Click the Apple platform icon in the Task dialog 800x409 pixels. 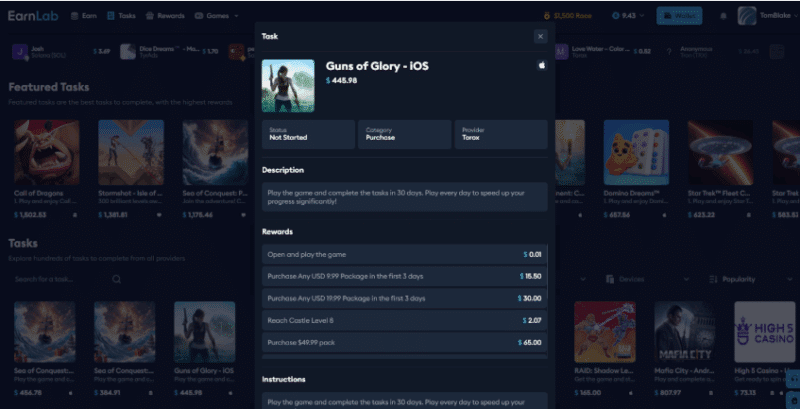pos(542,65)
